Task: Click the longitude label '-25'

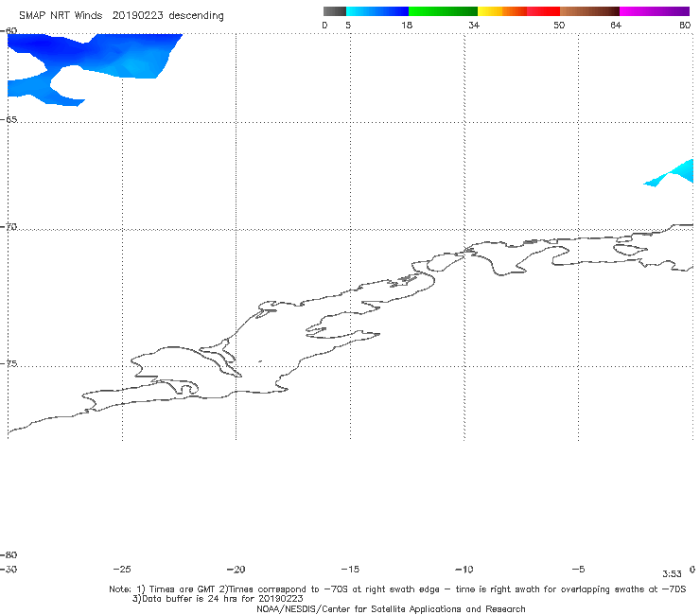Action: pyautogui.click(x=122, y=569)
